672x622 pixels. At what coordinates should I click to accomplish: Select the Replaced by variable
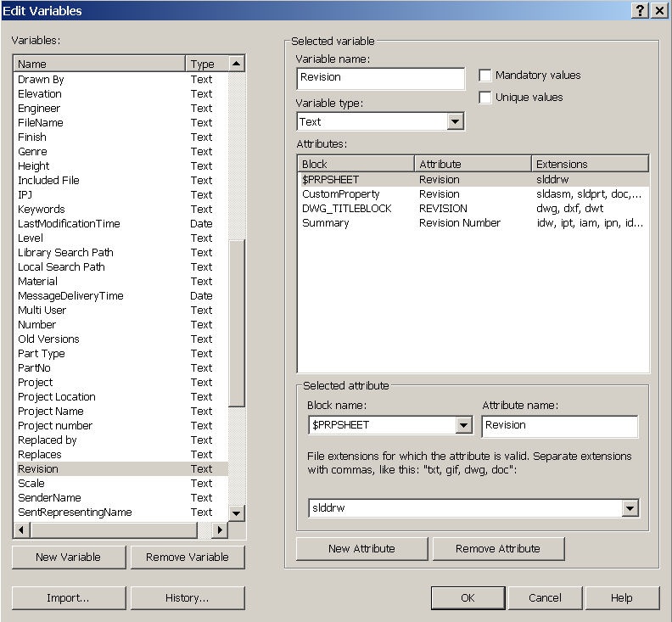121,440
